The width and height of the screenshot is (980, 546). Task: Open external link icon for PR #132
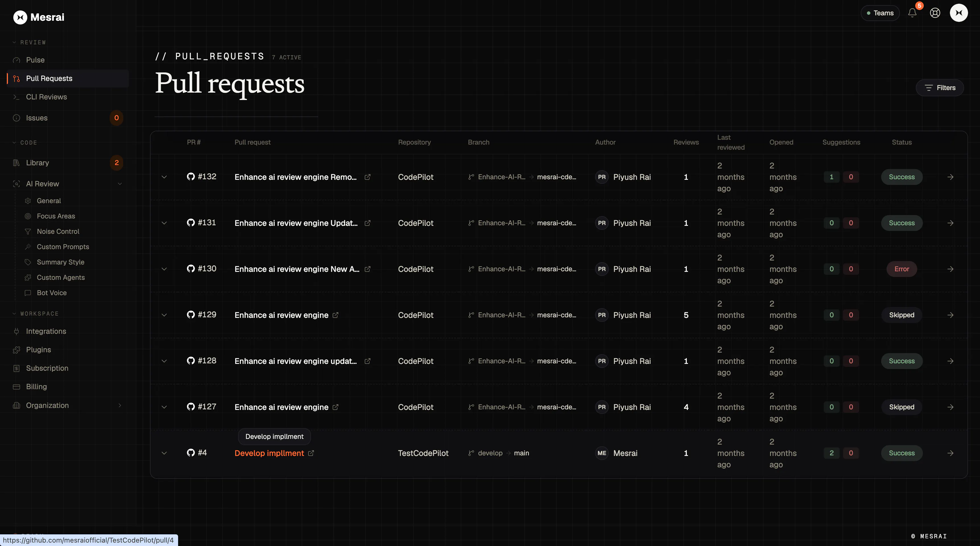[368, 177]
